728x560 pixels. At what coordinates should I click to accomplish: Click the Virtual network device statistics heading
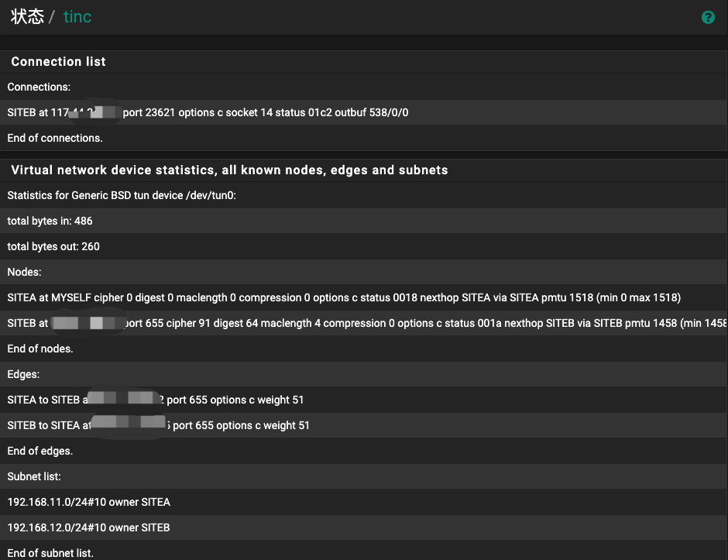tap(229, 170)
